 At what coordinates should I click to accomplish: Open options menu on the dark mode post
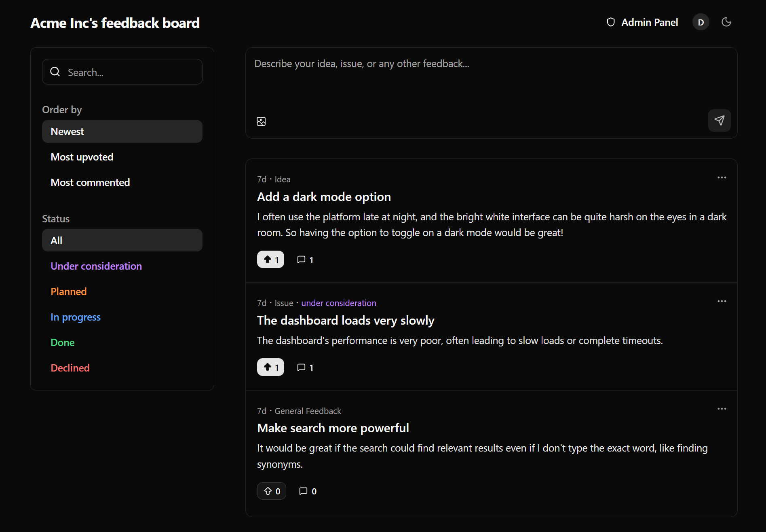pos(722,177)
